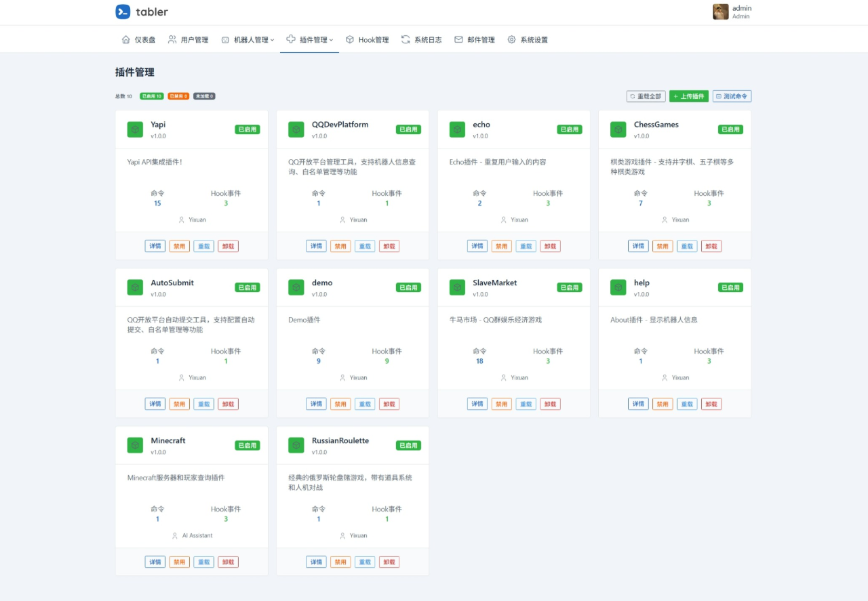This screenshot has width=868, height=601.
Task: Click the 命令 count 18 on SlaveMarket
Action: [480, 361]
